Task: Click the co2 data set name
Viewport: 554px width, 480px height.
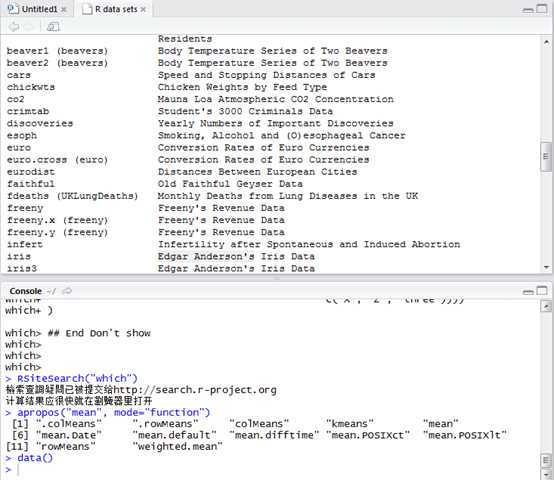Action: (16, 99)
